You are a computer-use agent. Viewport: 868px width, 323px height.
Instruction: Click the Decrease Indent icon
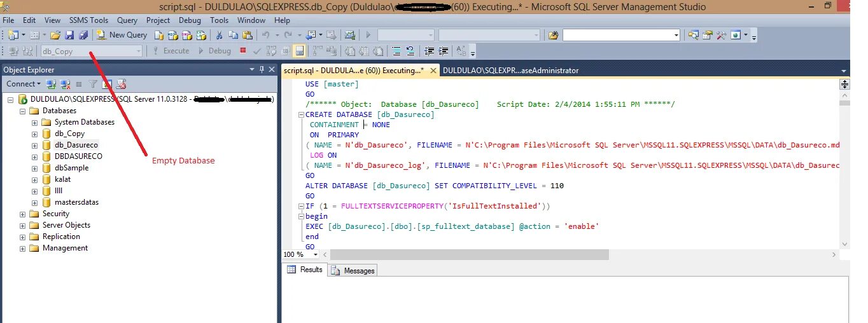pyautogui.click(x=430, y=51)
